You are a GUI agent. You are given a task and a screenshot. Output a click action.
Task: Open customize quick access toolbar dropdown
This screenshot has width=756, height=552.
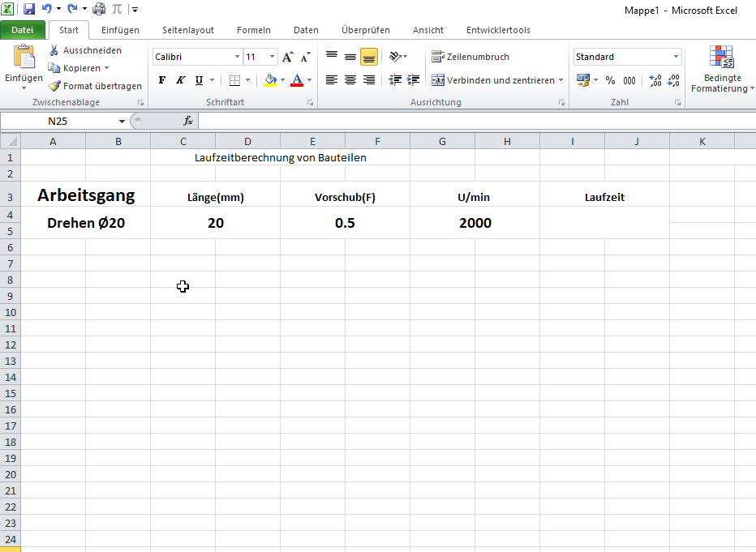pos(135,9)
